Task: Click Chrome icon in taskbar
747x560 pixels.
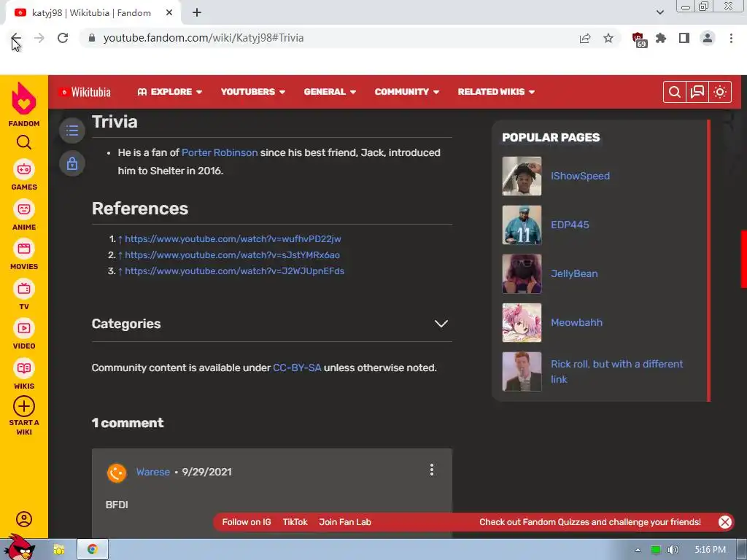Action: coord(93,550)
